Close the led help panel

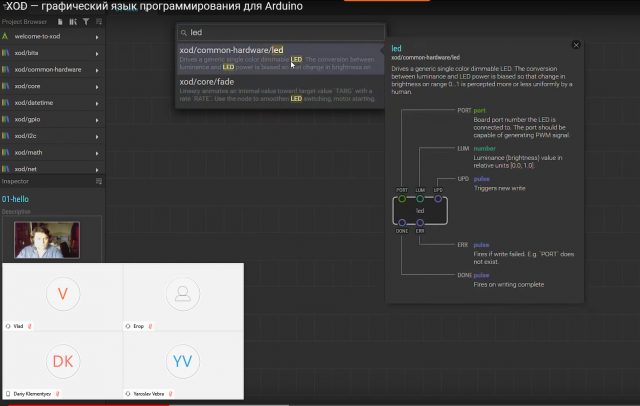tap(576, 45)
